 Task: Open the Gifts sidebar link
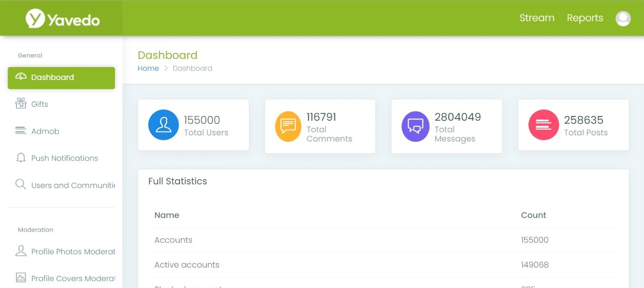(x=40, y=104)
